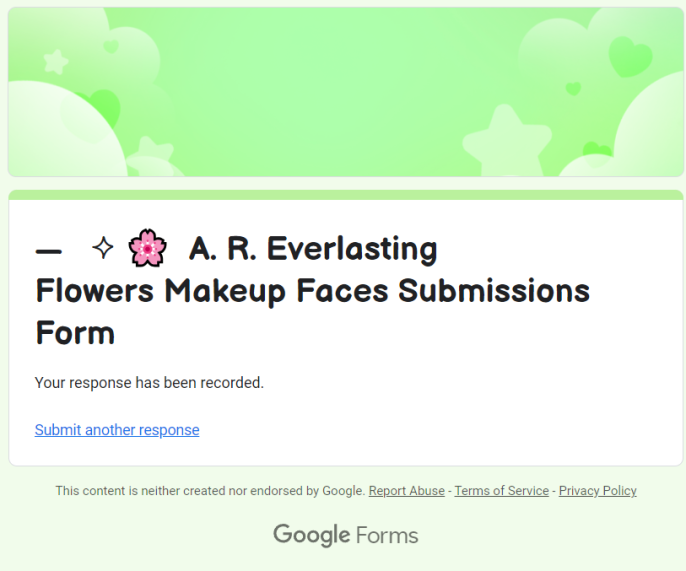Visit the Terms of Service link
686x571 pixels.
click(x=501, y=491)
